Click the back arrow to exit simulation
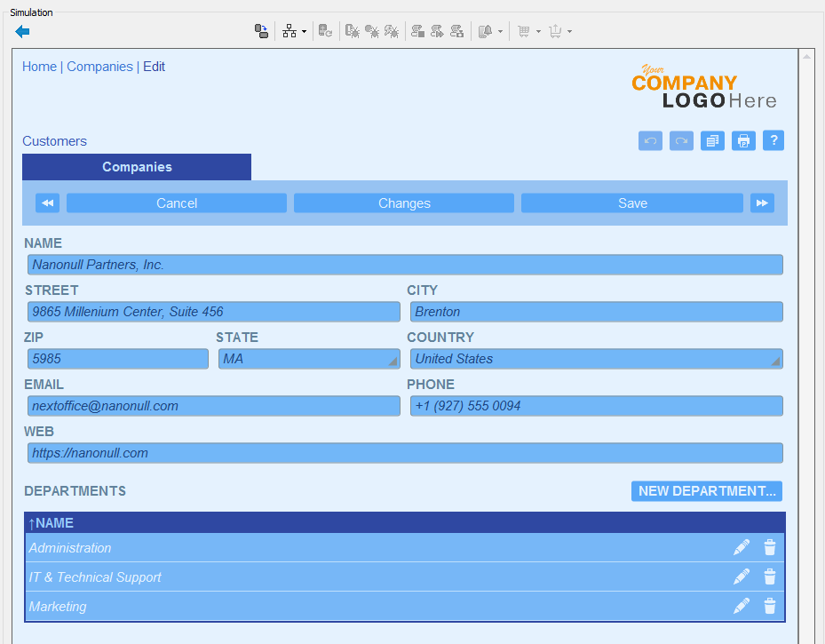The height and width of the screenshot is (644, 825). click(22, 31)
